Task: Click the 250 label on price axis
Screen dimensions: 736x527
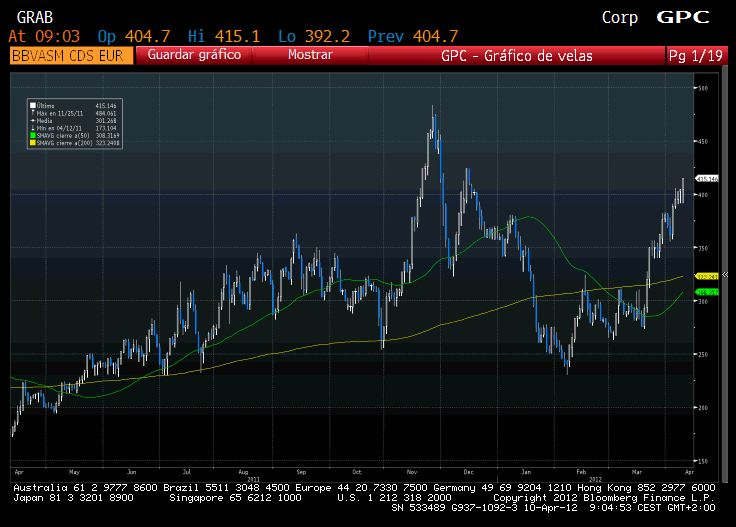Action: tap(703, 354)
